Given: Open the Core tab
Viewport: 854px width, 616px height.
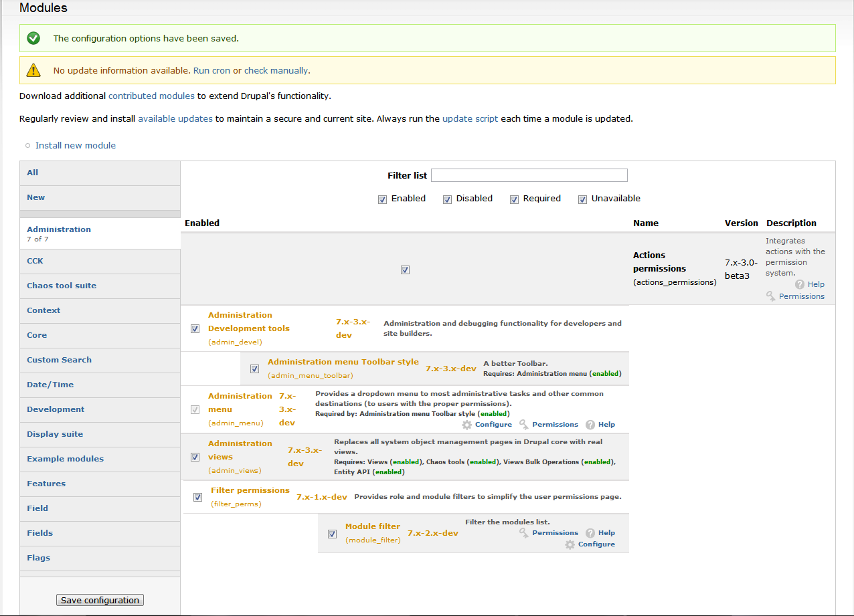Looking at the screenshot, I should (100, 335).
